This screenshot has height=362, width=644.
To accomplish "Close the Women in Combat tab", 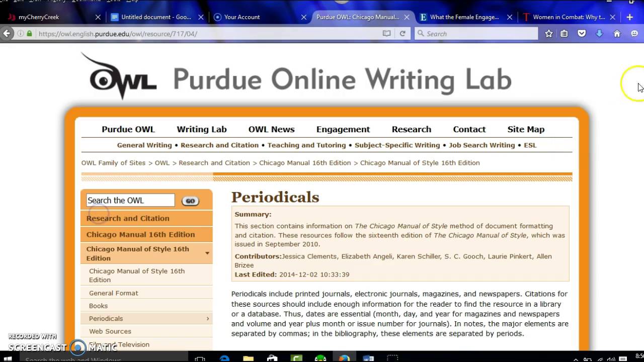I will 612,17.
